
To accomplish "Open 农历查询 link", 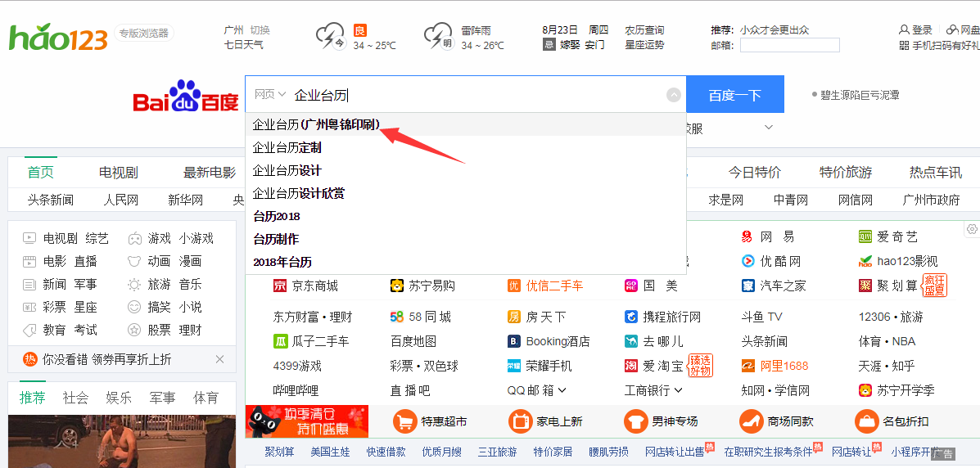I will pyautogui.click(x=644, y=29).
